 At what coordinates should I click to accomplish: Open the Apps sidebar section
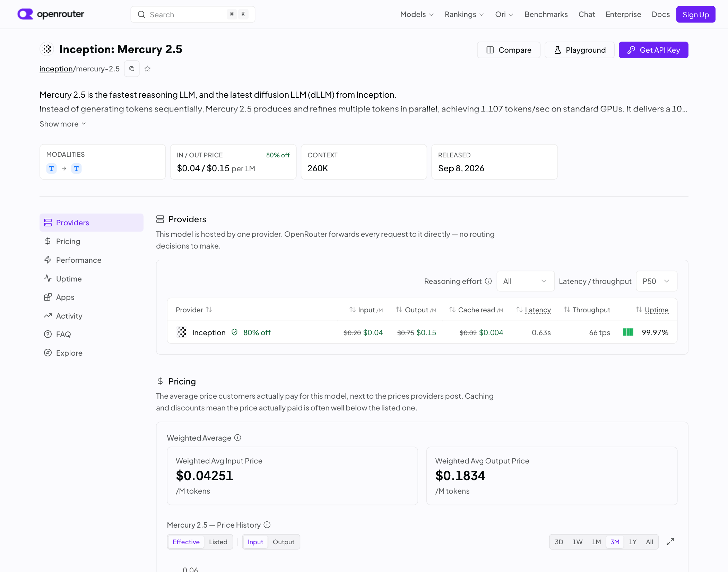(91, 297)
